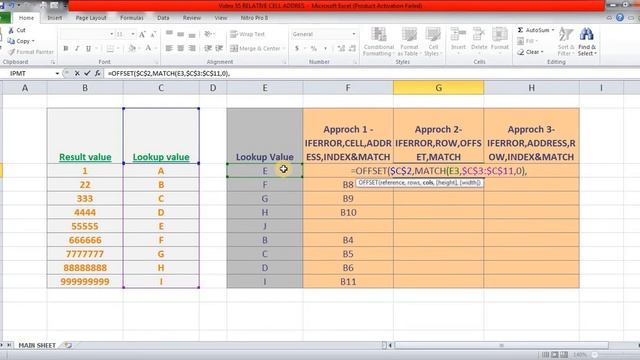Cancel the formula entry with X
The image size is (640, 360).
click(x=77, y=73)
